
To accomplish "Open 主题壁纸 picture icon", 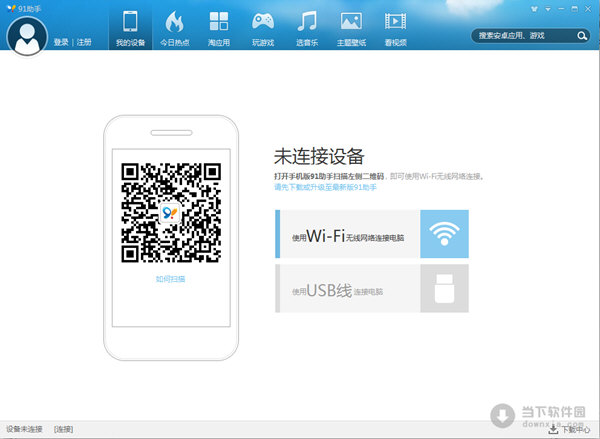I will coord(351,27).
